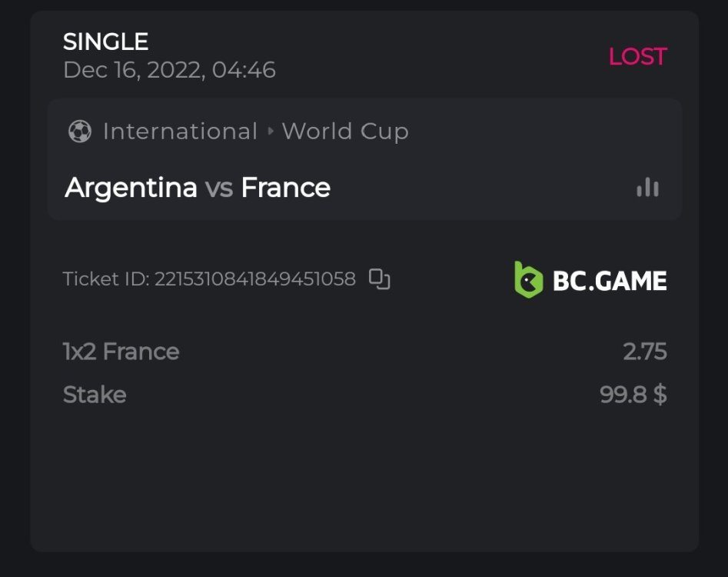Click the arrow between International and World Cup

point(270,132)
